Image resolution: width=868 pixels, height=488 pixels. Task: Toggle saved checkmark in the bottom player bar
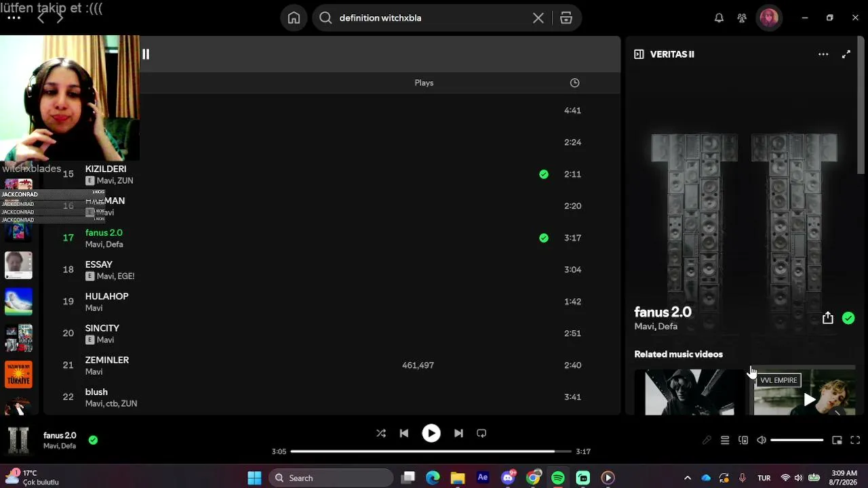click(x=93, y=440)
